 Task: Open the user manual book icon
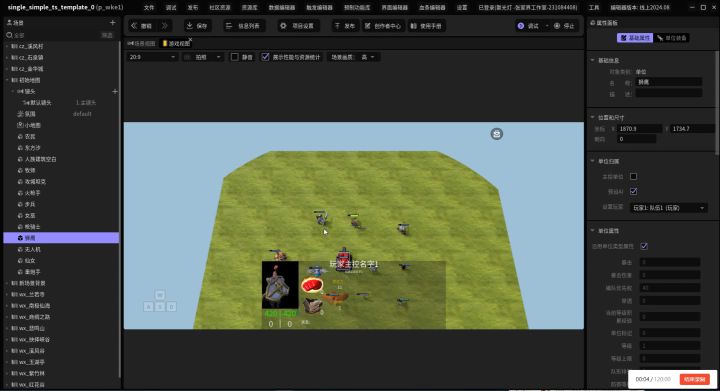pyautogui.click(x=413, y=26)
